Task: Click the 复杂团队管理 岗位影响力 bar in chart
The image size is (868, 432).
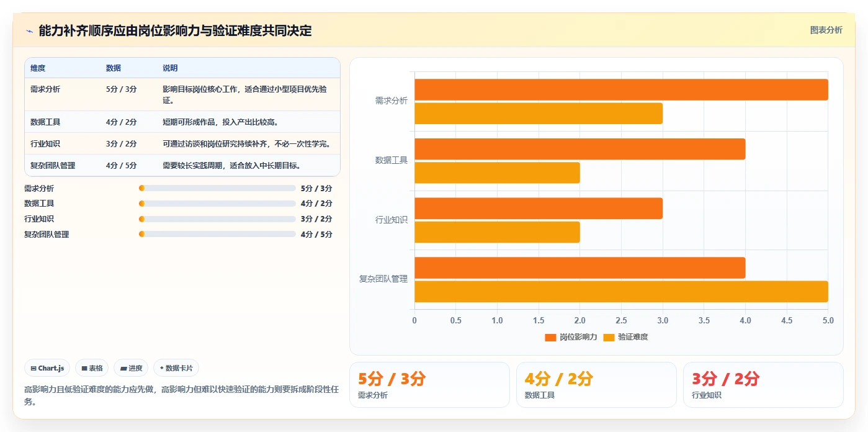Action: pyautogui.click(x=579, y=268)
